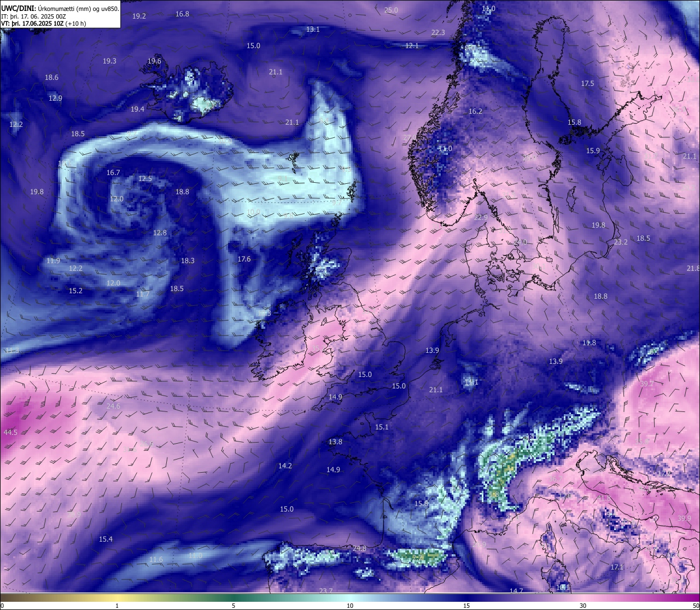Click the 12.5 value near the cyclone center

tap(145, 178)
